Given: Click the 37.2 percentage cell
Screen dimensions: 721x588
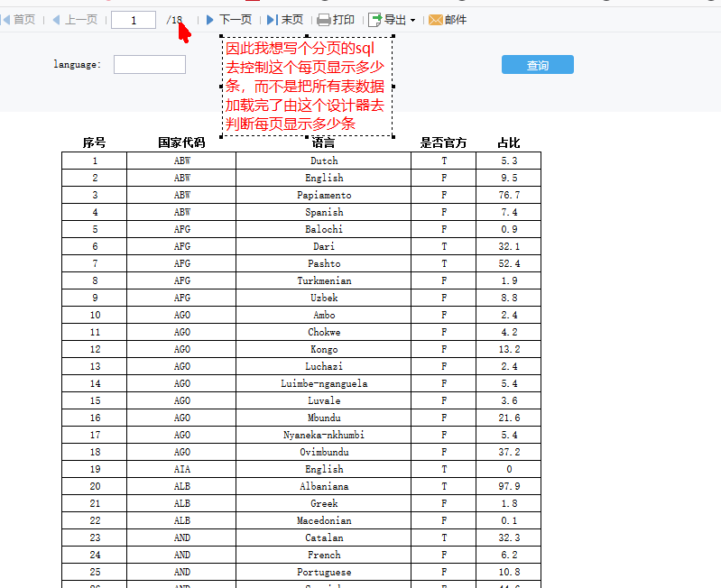Looking at the screenshot, I should point(509,452).
